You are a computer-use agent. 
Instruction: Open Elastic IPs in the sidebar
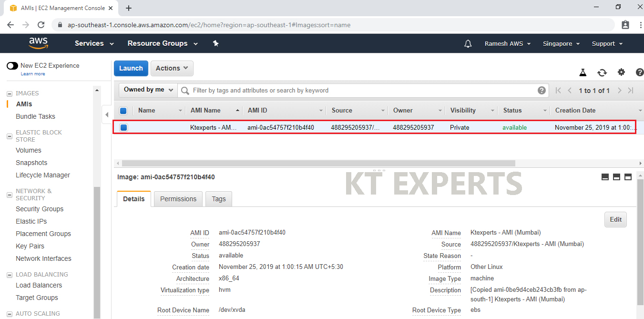[x=31, y=221]
